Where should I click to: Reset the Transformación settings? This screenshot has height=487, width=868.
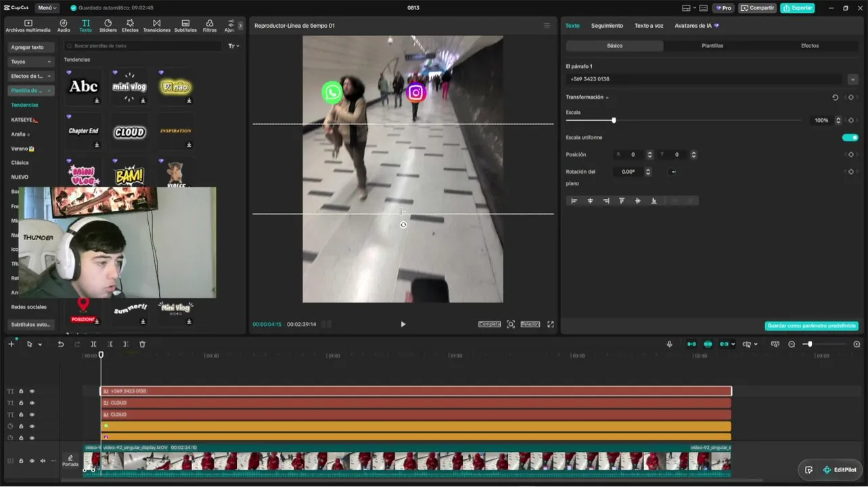[x=835, y=97]
